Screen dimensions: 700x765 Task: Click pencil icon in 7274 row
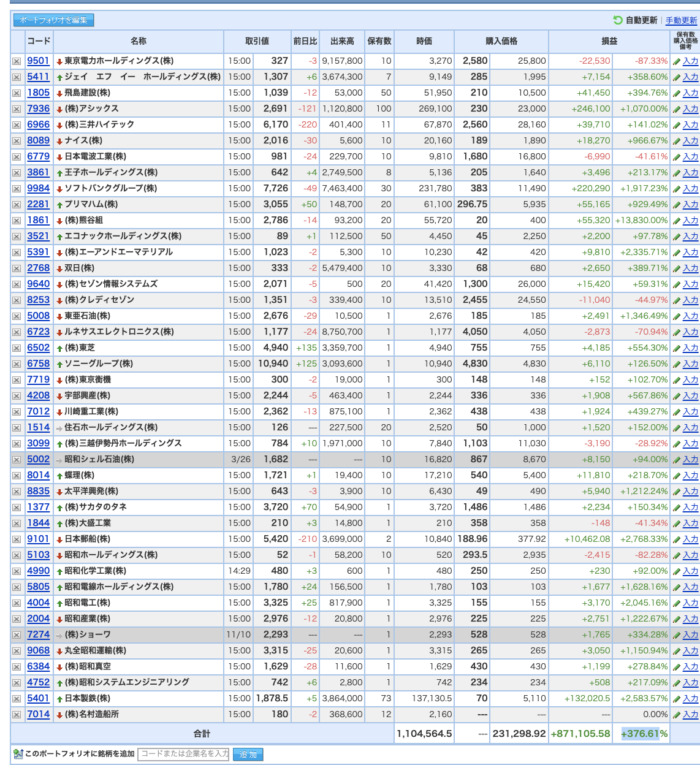(x=677, y=635)
